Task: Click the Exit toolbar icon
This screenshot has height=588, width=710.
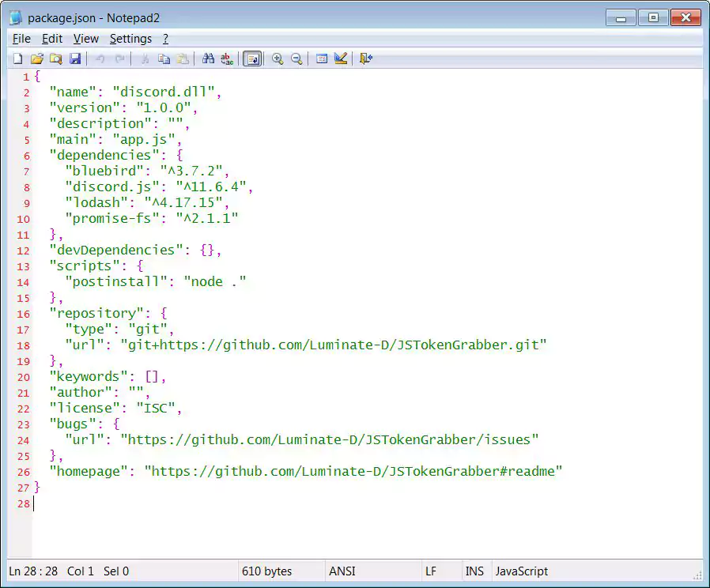Action: click(x=366, y=58)
